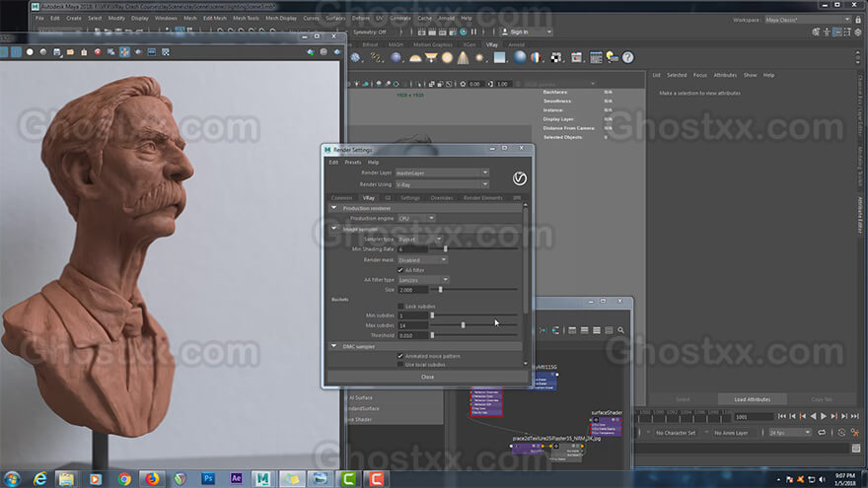Switch to the Render Elements tab
This screenshot has width=868, height=488.
483,198
